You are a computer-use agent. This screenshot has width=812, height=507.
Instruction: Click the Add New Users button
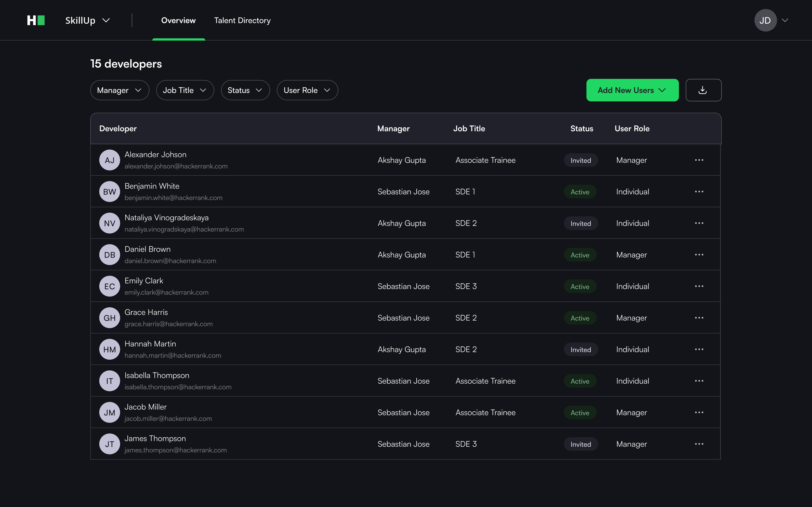pyautogui.click(x=632, y=90)
